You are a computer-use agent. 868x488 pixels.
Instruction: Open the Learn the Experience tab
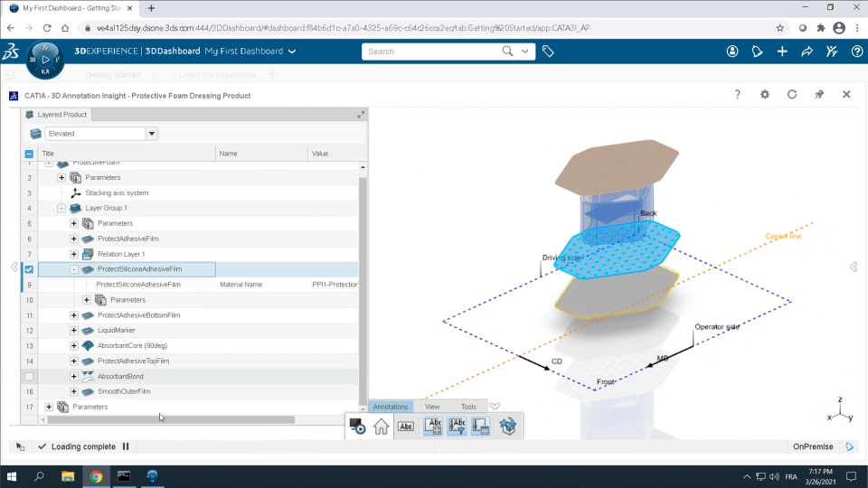(x=217, y=74)
